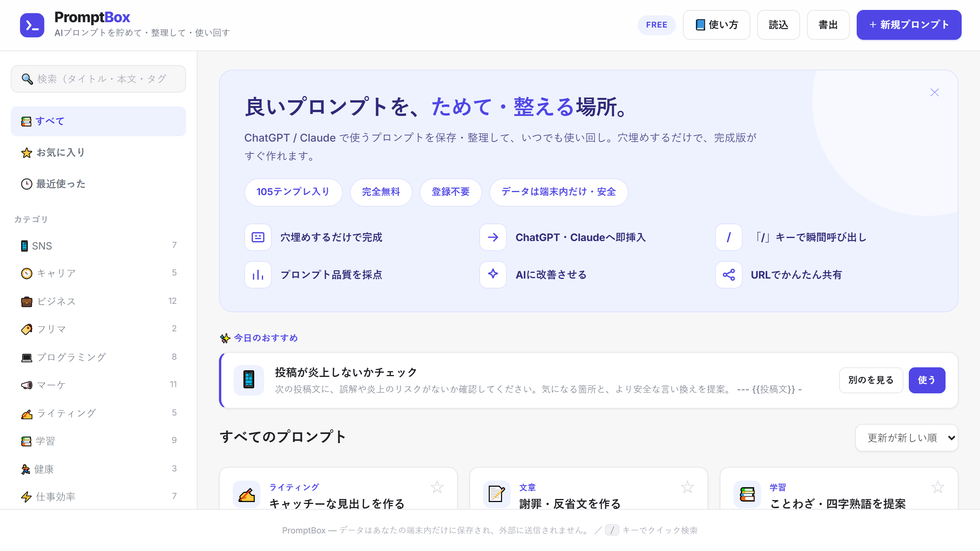
Task: Click the writing icon on キャッチーな見出し card
Action: pos(247,494)
